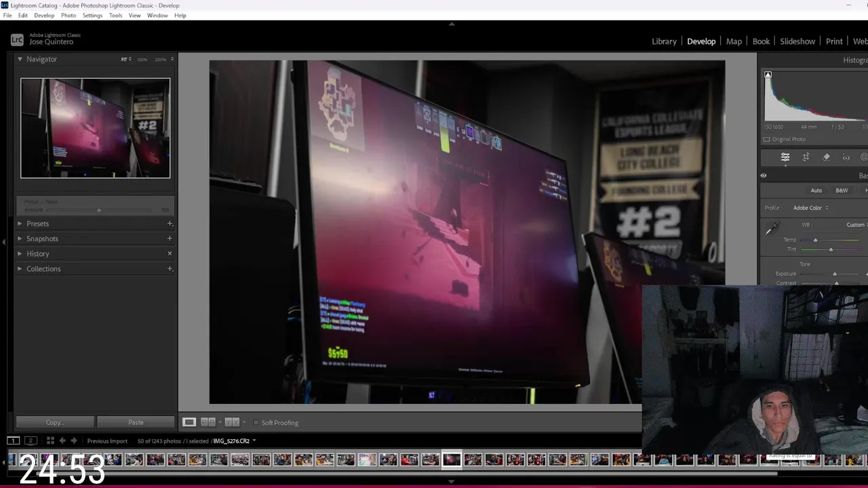
Task: Hide left panel group arrow
Action: 3,241
